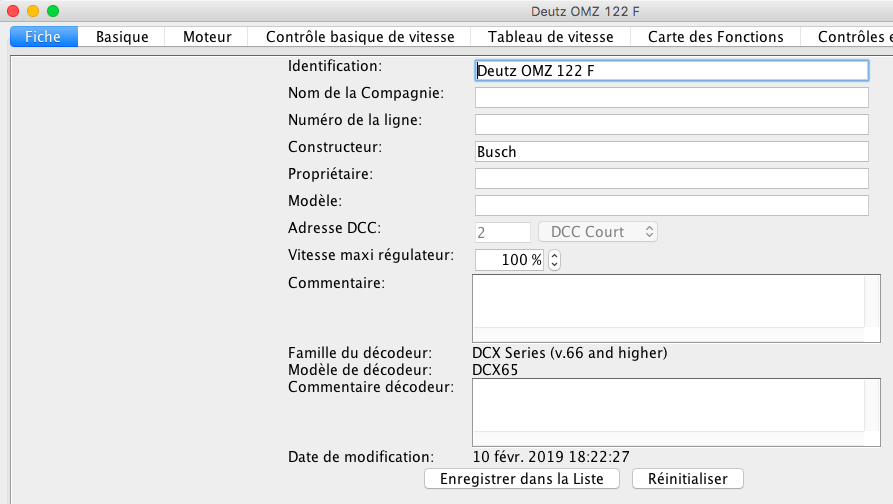Click the Constructeur label

[335, 147]
